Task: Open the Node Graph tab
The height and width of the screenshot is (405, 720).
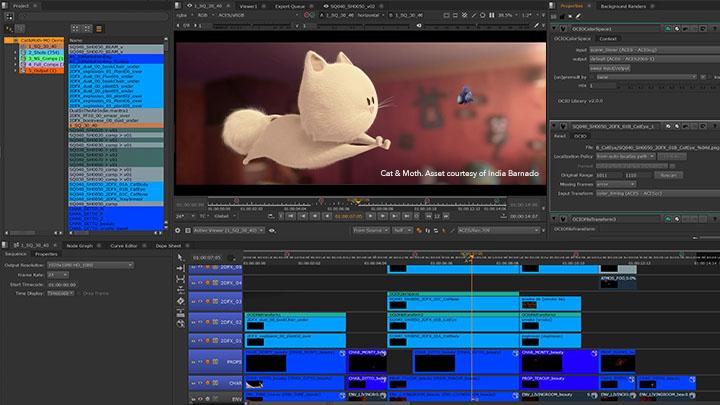Action: click(x=79, y=246)
